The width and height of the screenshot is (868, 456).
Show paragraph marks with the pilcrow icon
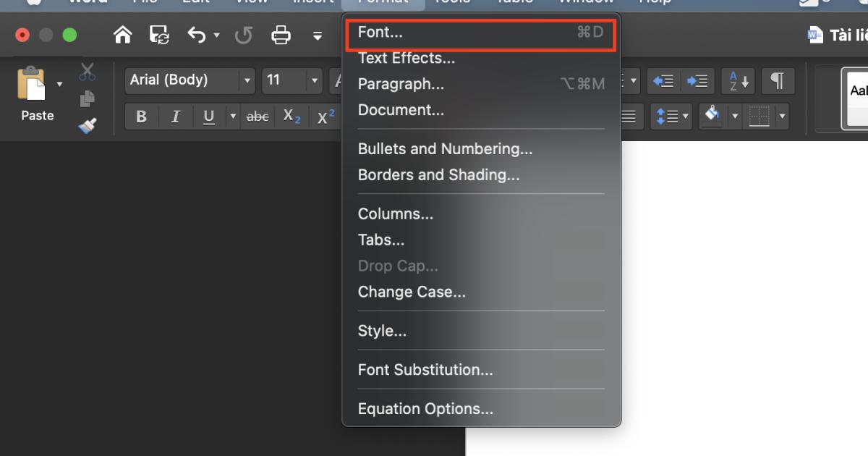[x=778, y=81]
